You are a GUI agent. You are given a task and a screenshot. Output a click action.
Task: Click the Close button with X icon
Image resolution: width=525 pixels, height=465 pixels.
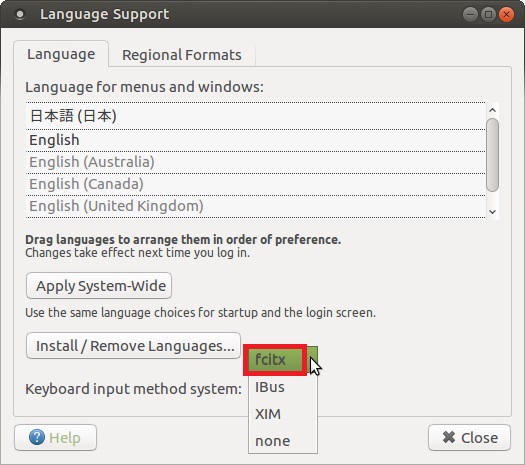point(469,438)
